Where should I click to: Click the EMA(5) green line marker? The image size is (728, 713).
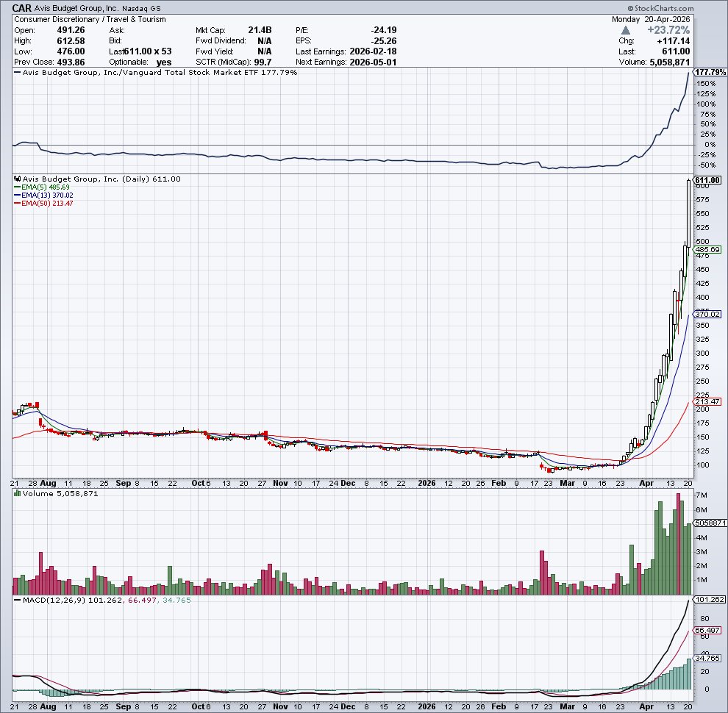click(x=18, y=187)
